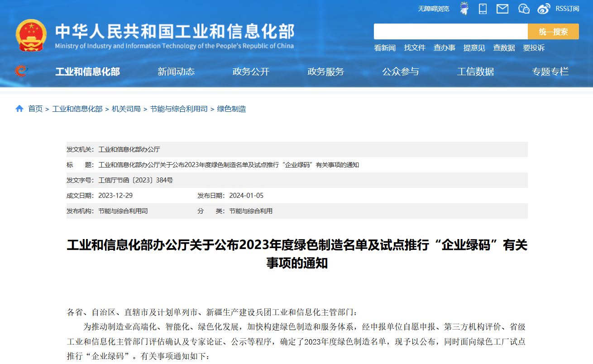The width and height of the screenshot is (593, 364).
Task: Click the 要投诉 quick link
Action: coord(534,48)
